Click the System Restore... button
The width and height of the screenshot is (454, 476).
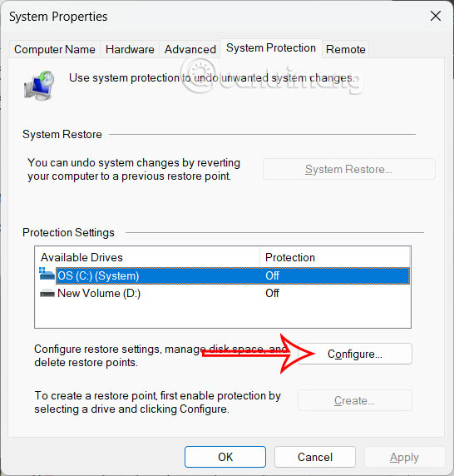coord(349,169)
